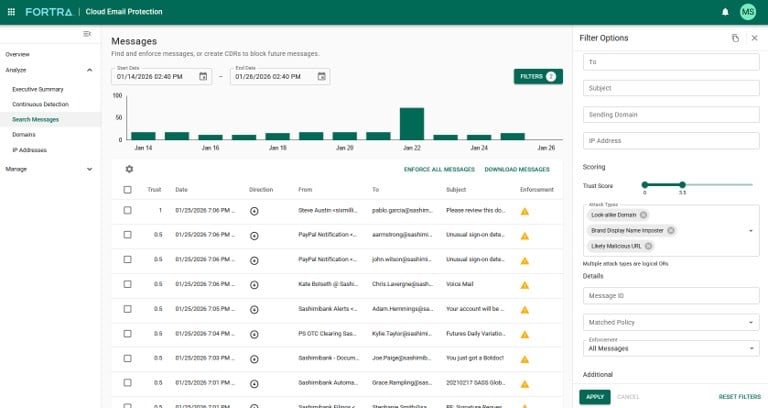Adjust the Trust Score slider handle at 3.5
This screenshot has height=408, width=768.
coord(682,184)
